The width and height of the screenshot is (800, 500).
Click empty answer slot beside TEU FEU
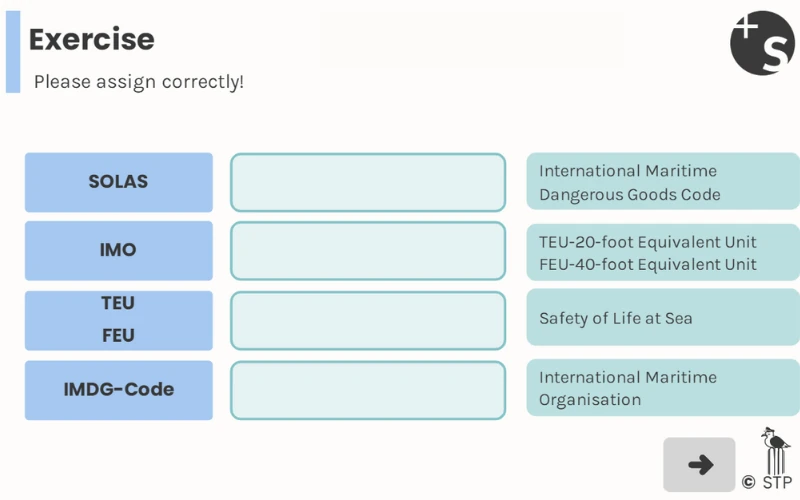pos(368,320)
